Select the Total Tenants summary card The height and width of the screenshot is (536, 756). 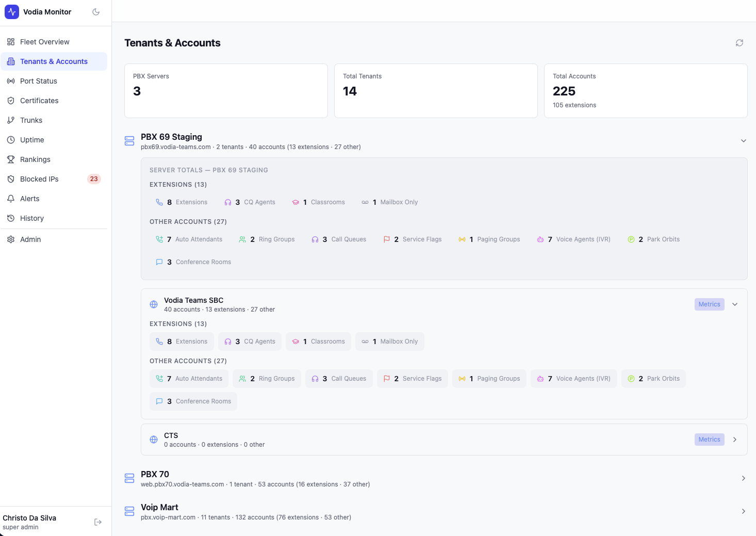[x=436, y=91]
